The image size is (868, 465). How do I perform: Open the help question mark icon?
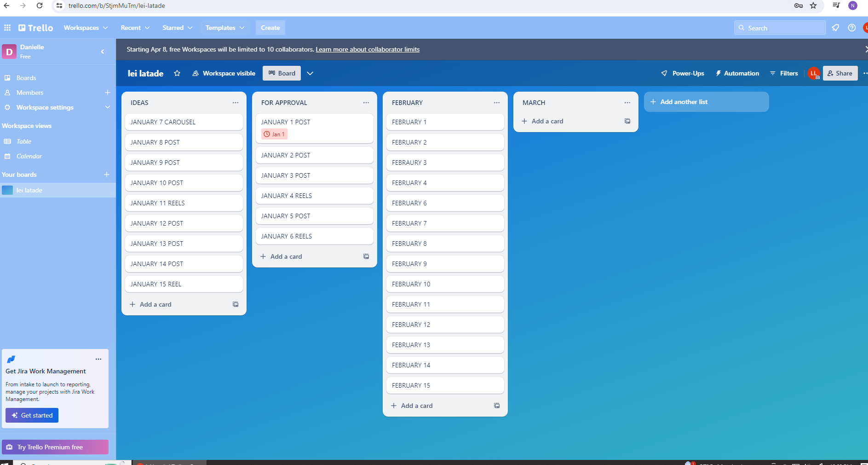(x=852, y=28)
